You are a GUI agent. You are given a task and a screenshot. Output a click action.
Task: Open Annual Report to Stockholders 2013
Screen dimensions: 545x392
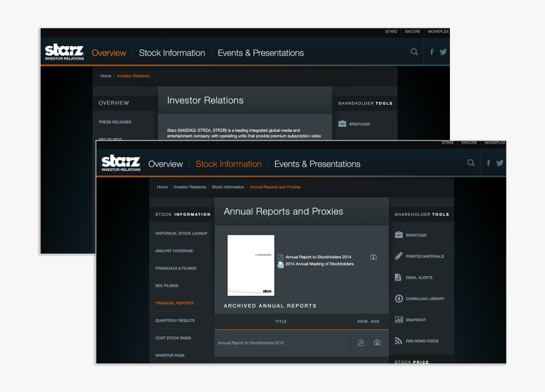pyautogui.click(x=252, y=342)
